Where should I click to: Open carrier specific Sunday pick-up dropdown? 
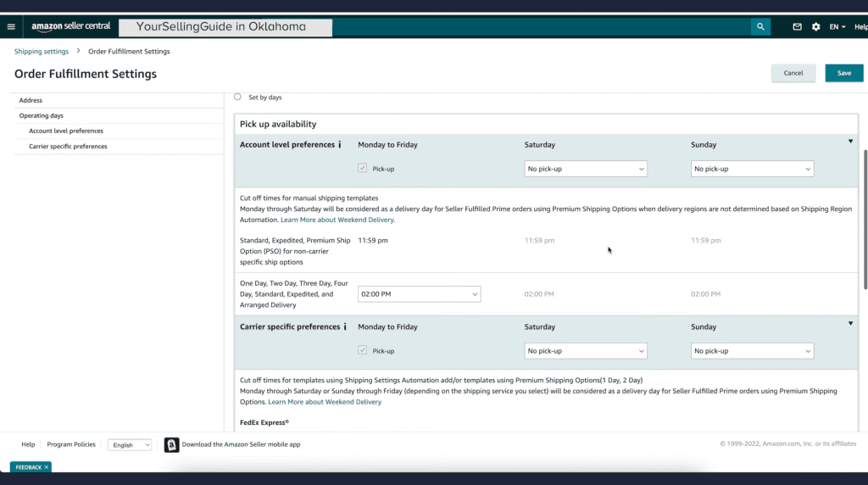(x=752, y=350)
